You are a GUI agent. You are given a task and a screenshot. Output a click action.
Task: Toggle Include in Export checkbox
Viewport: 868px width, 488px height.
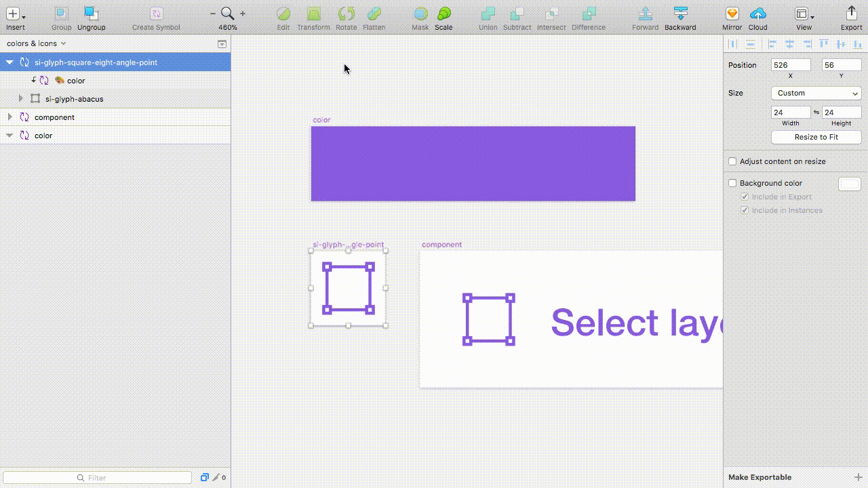(745, 197)
